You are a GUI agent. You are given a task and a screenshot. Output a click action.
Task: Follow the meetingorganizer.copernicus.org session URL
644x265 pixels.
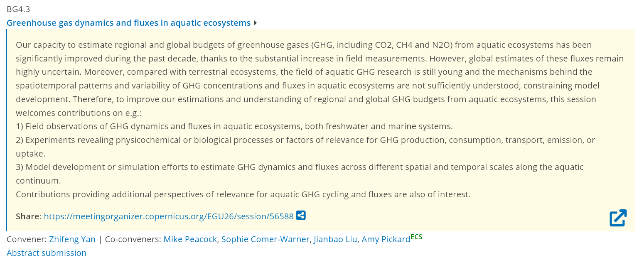coord(168,216)
